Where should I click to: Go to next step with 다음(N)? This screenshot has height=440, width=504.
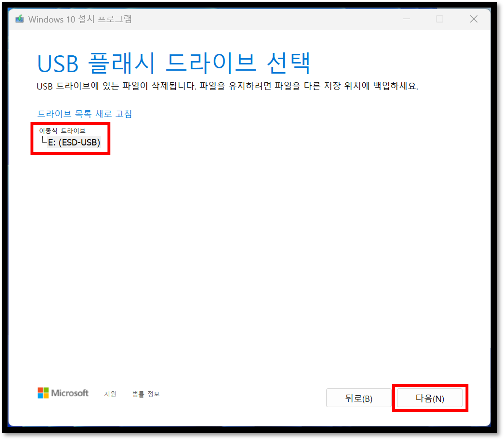pyautogui.click(x=429, y=398)
